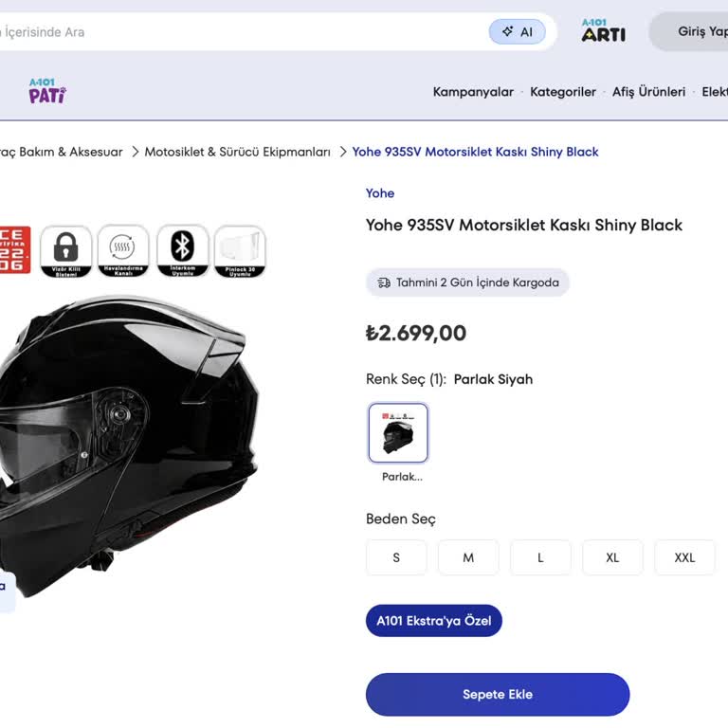This screenshot has height=728, width=728.
Task: Click the delivery truck icon
Action: pyautogui.click(x=384, y=282)
